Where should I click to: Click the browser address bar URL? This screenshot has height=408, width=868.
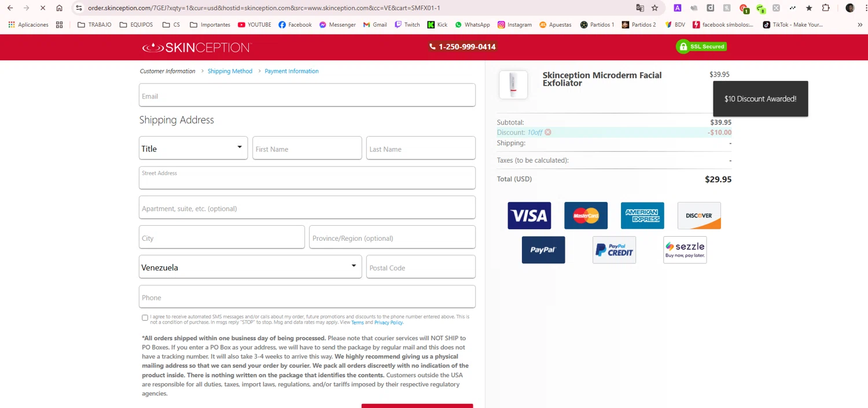point(264,8)
